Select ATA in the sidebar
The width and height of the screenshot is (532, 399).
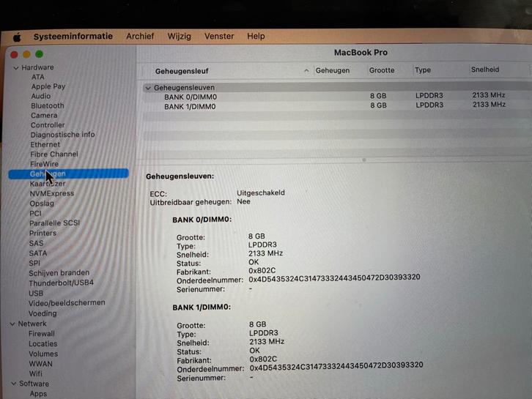point(38,77)
